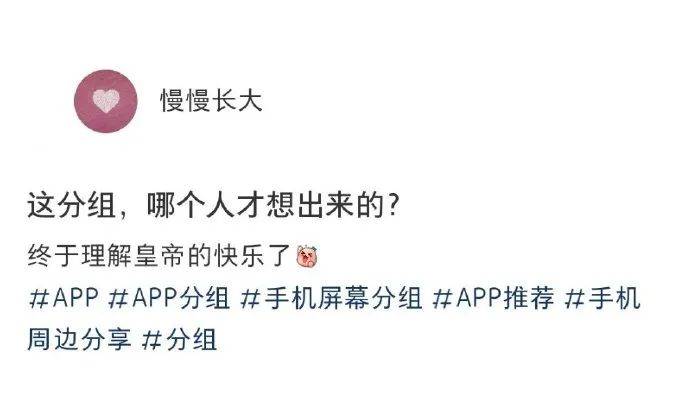This screenshot has width=690, height=403.
Task: Click the body text 终于理解皇帝的快乐了
Action: pos(159,256)
